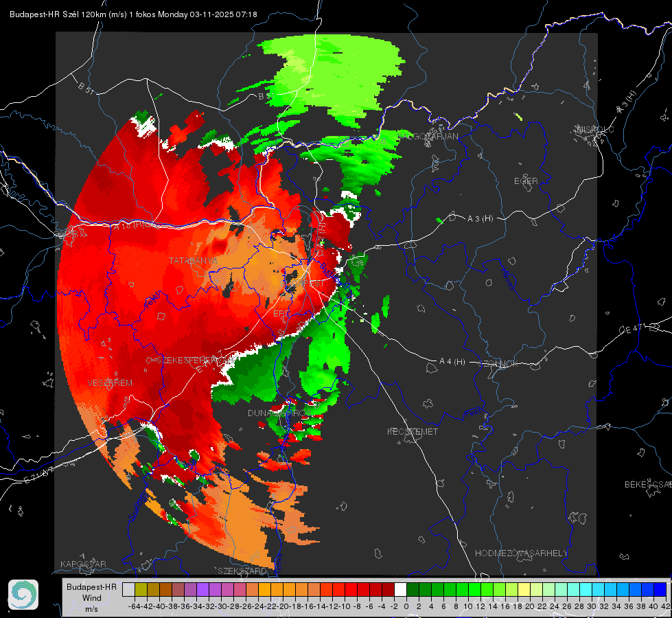
Task: Click the white zero-velocity legend swatch
Action: tap(400, 589)
